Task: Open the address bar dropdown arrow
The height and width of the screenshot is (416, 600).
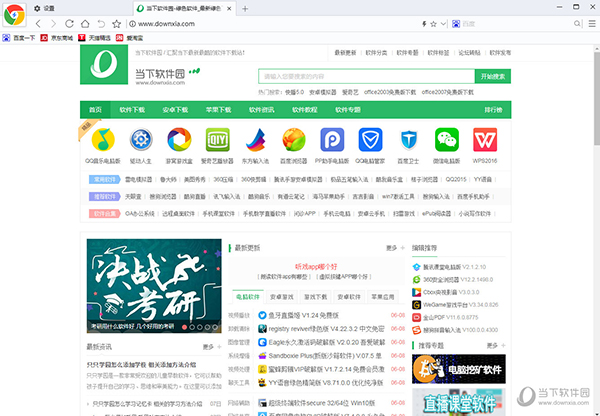Action: [443, 24]
